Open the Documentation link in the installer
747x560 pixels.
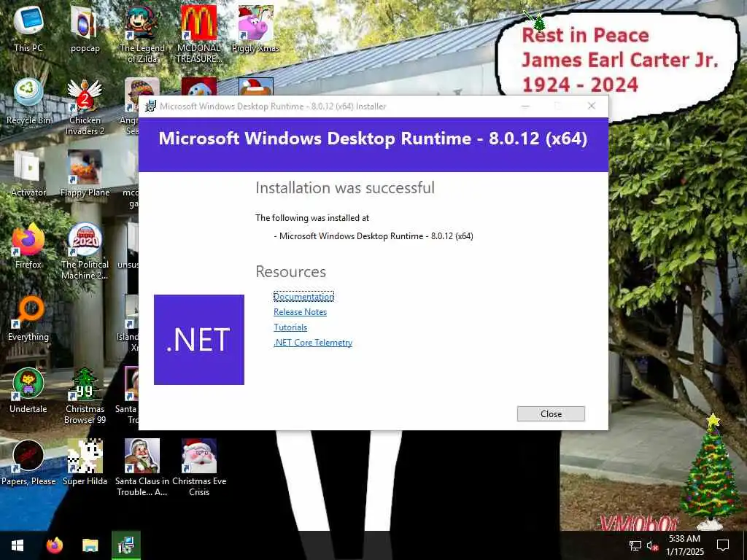303,296
